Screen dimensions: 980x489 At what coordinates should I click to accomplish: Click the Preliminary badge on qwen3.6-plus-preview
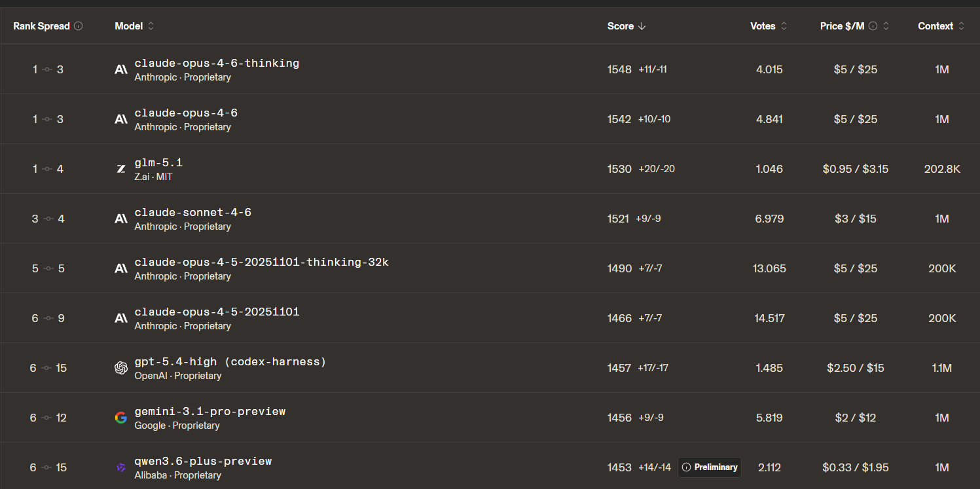(x=710, y=467)
